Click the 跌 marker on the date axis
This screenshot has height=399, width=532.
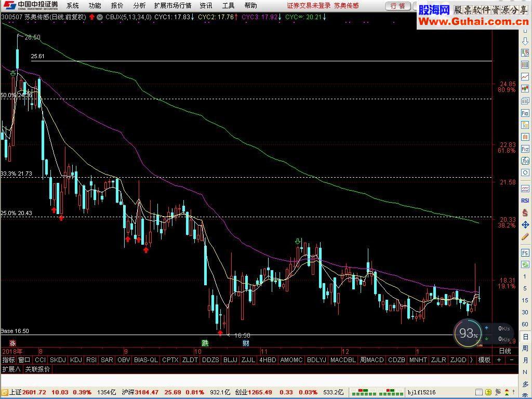click(205, 343)
